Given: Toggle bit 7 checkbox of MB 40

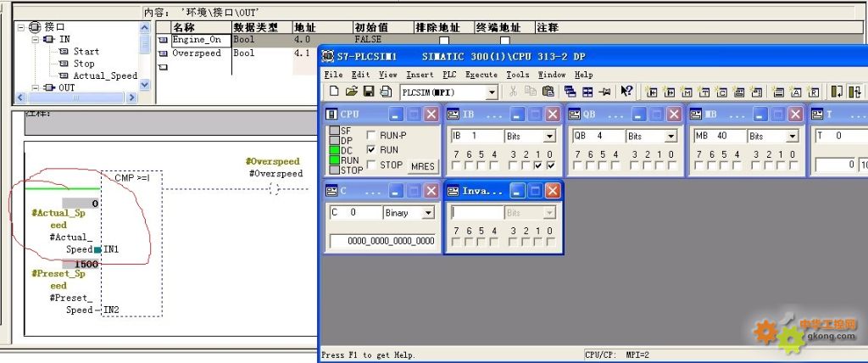Looking at the screenshot, I should pyautogui.click(x=699, y=165).
